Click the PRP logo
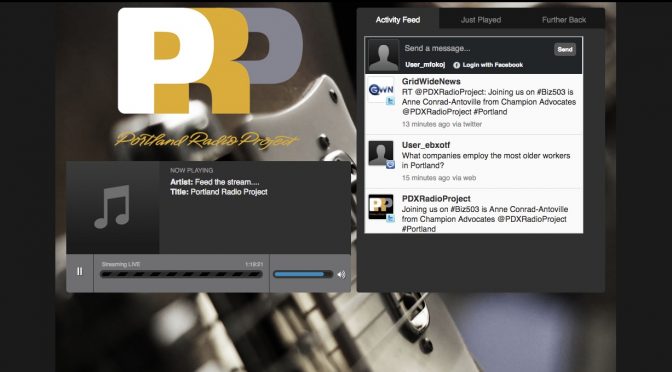Image resolution: width=672 pixels, height=372 pixels. (210, 61)
